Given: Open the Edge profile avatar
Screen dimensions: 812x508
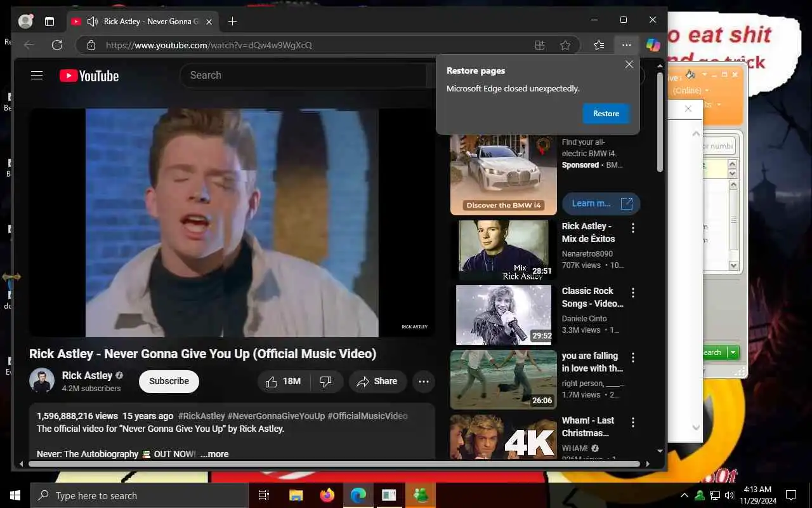Looking at the screenshot, I should pos(25,21).
